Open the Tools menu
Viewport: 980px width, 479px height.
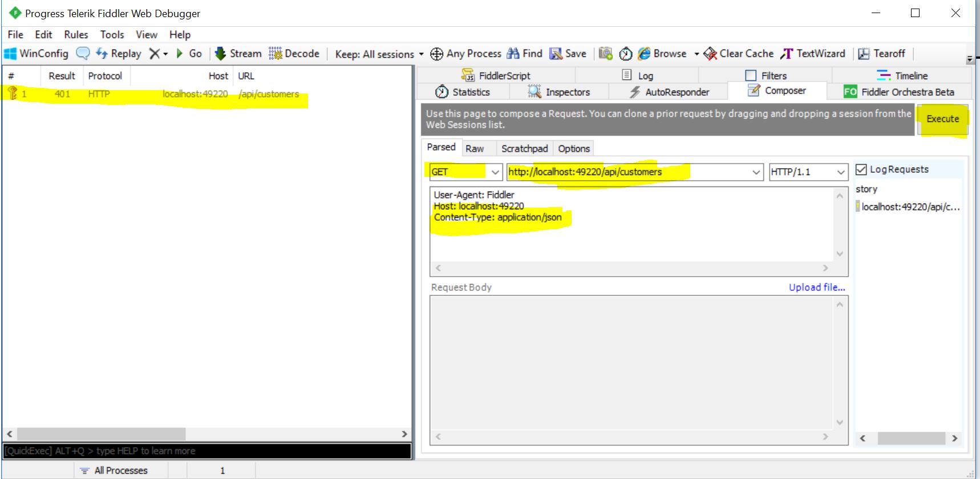pos(112,35)
